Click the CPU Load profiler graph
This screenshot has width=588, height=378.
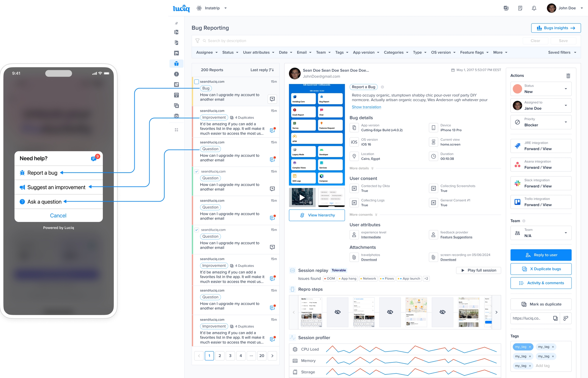point(411,349)
